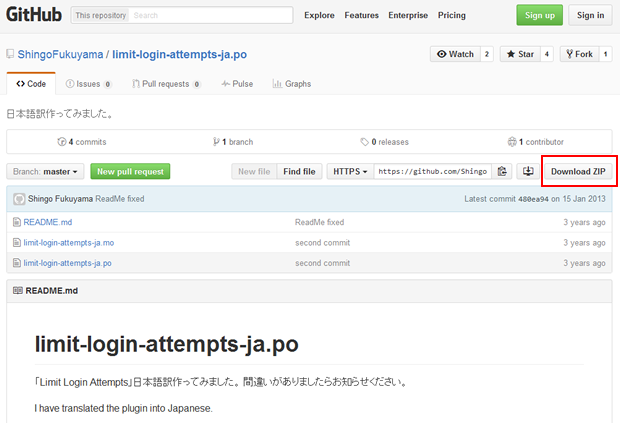
Task: Click the Sign in button
Action: click(x=590, y=15)
